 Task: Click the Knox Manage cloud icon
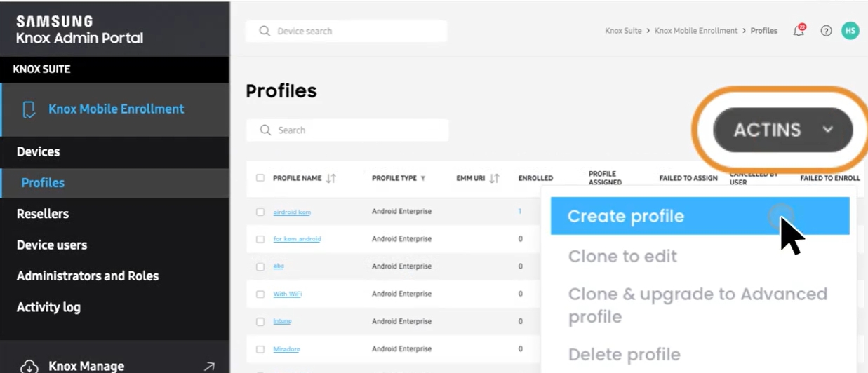[29, 367]
